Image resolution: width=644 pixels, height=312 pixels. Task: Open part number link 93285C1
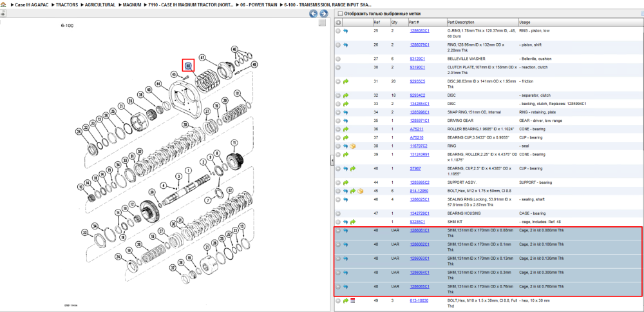[417, 222]
